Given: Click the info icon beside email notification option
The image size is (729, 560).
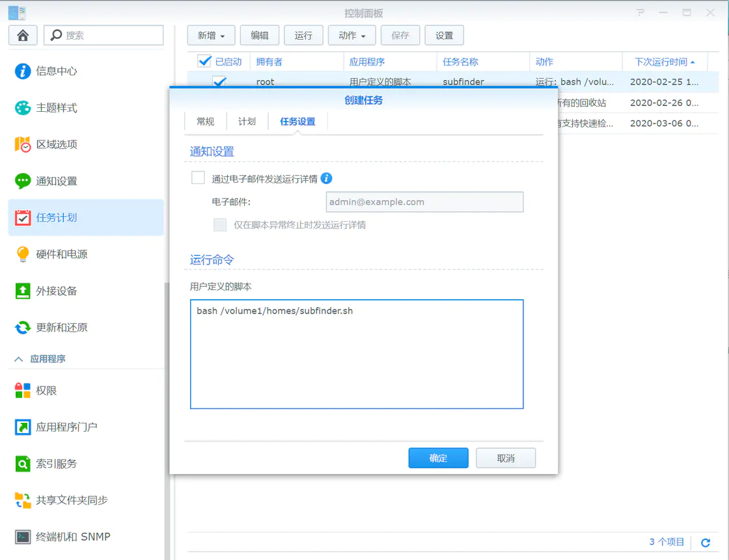Looking at the screenshot, I should (x=326, y=178).
